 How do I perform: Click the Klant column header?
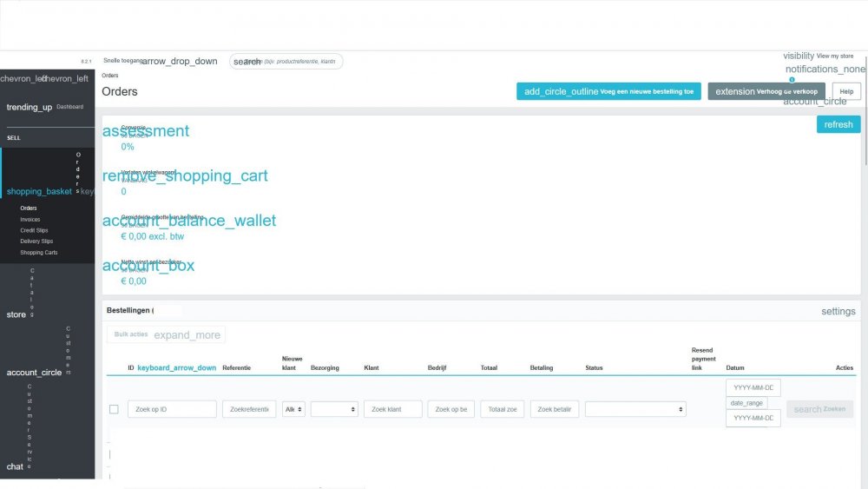point(372,367)
